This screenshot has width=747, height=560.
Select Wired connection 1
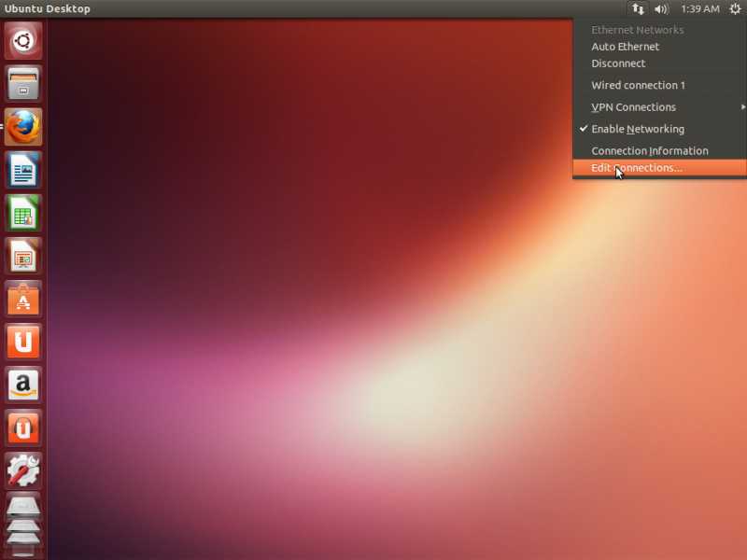[x=638, y=85]
